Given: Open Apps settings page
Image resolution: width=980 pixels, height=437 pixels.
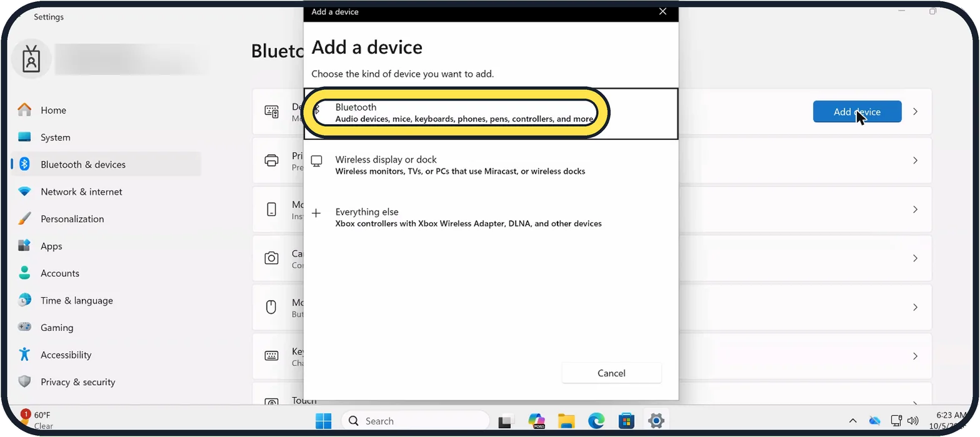Looking at the screenshot, I should point(106,246).
